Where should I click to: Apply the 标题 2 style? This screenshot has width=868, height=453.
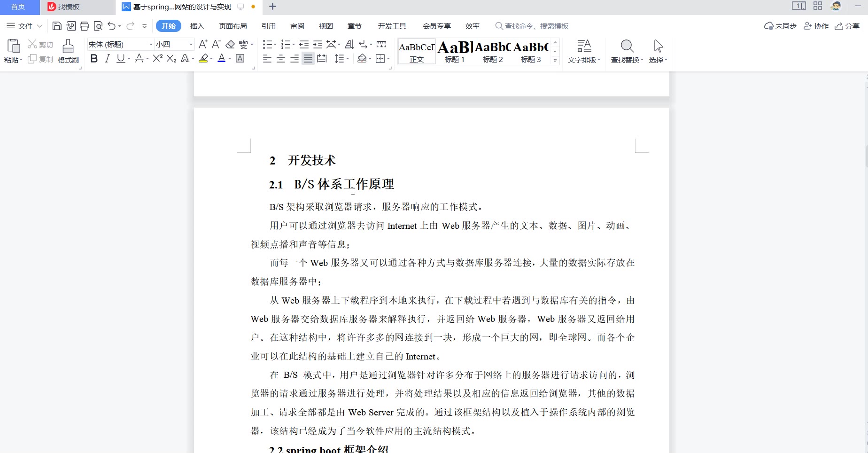(493, 51)
